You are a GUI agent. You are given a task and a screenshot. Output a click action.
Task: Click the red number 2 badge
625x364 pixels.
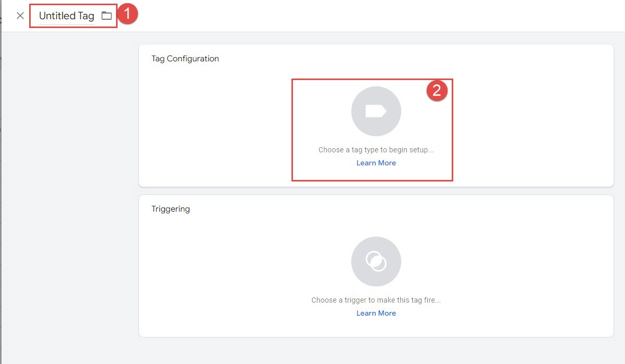click(x=437, y=91)
